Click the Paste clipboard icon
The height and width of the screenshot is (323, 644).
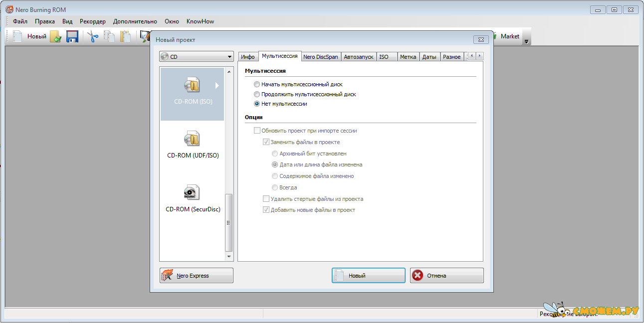[x=125, y=36]
